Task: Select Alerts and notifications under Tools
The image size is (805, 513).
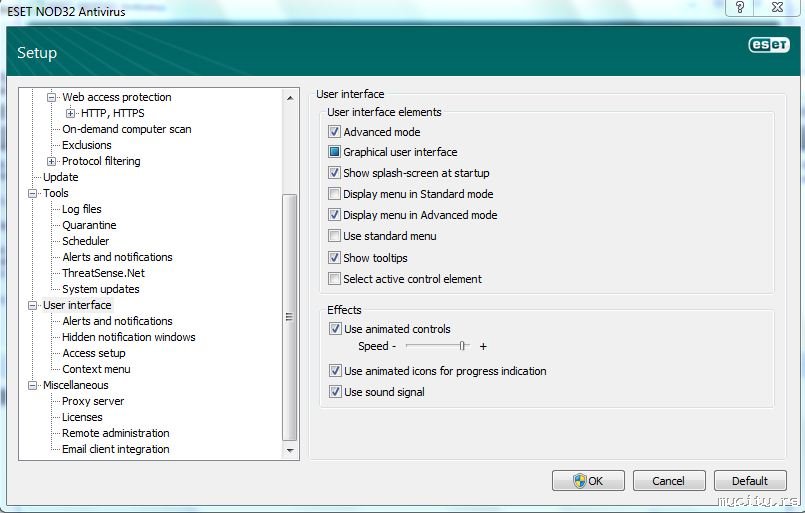Action: coord(118,257)
